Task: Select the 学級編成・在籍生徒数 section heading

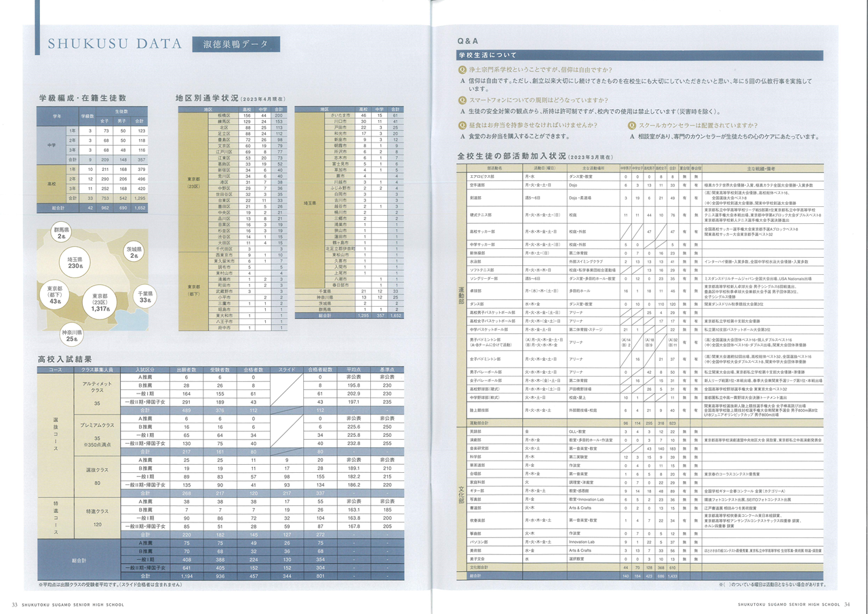Action: click(83, 98)
